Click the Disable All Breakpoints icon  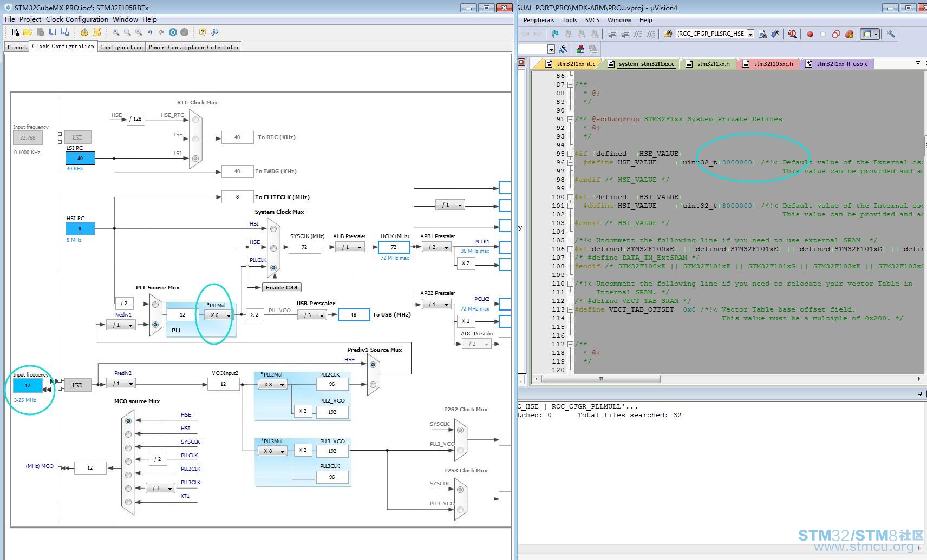pos(836,34)
